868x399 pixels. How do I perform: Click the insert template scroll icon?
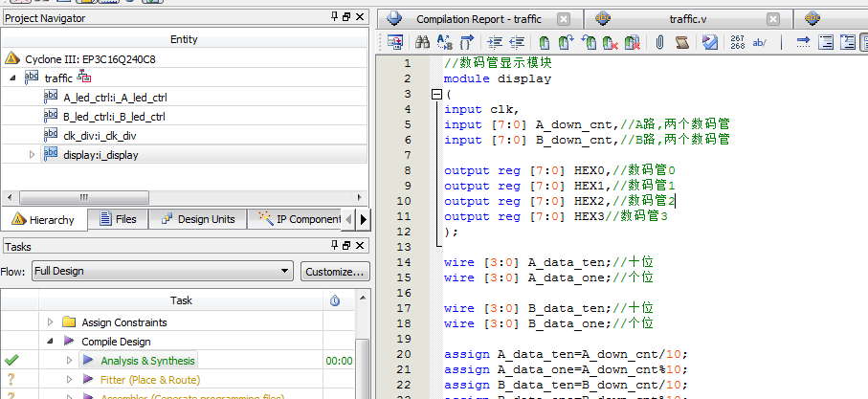(682, 42)
